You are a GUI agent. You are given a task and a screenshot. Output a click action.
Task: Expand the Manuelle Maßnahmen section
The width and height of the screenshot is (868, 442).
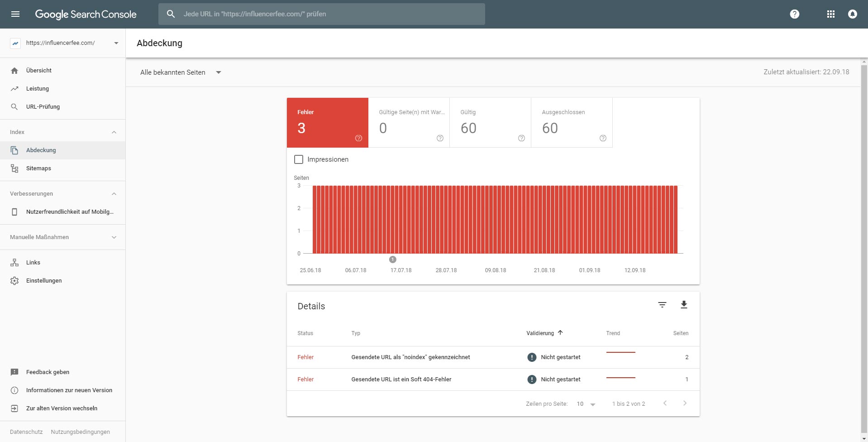click(63, 237)
